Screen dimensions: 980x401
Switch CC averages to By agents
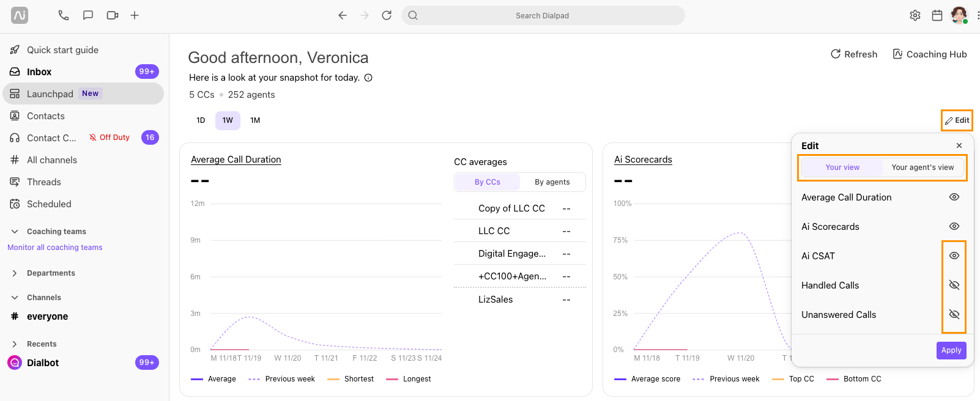click(x=552, y=182)
